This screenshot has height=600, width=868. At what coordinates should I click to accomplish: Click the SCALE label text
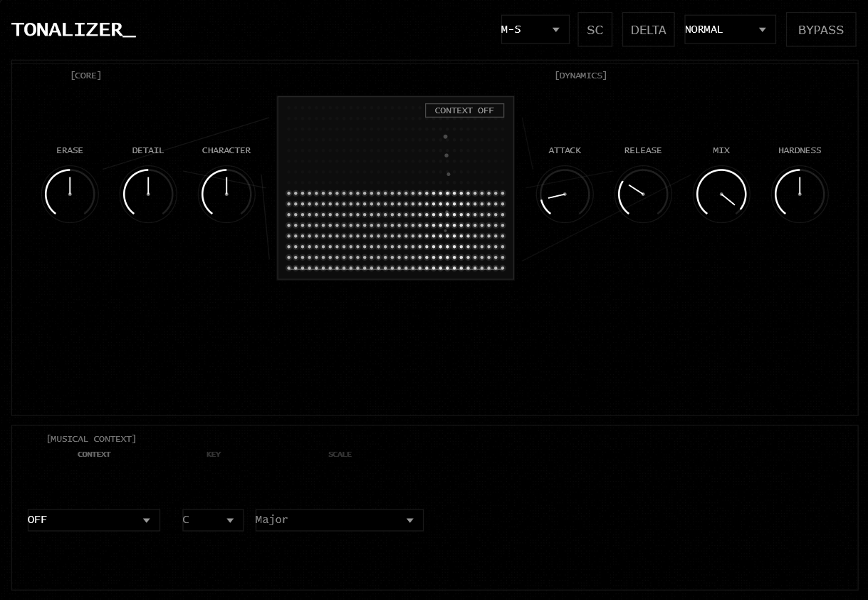[x=340, y=455]
